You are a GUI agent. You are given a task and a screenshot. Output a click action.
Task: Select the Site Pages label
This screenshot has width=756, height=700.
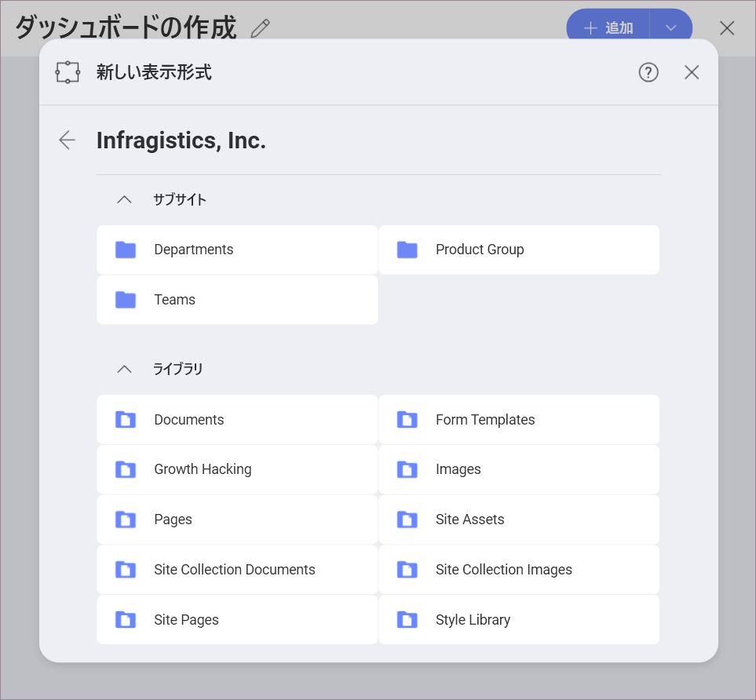[187, 620]
